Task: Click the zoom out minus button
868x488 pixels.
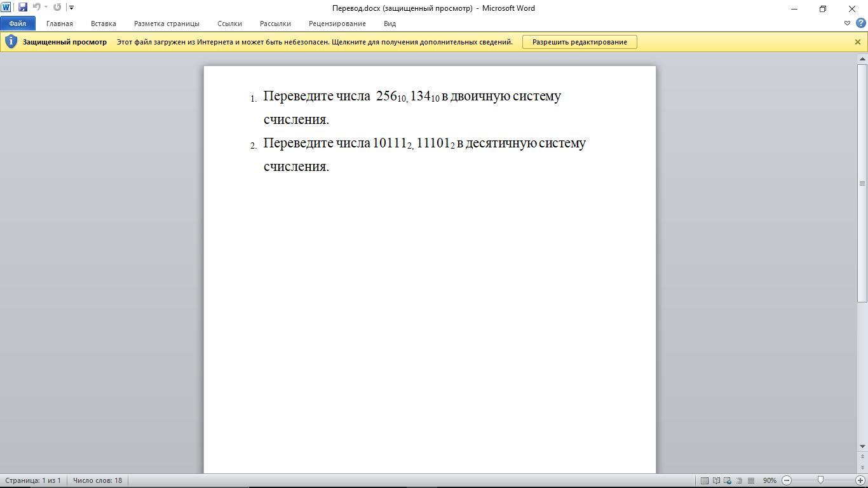Action: 787,480
